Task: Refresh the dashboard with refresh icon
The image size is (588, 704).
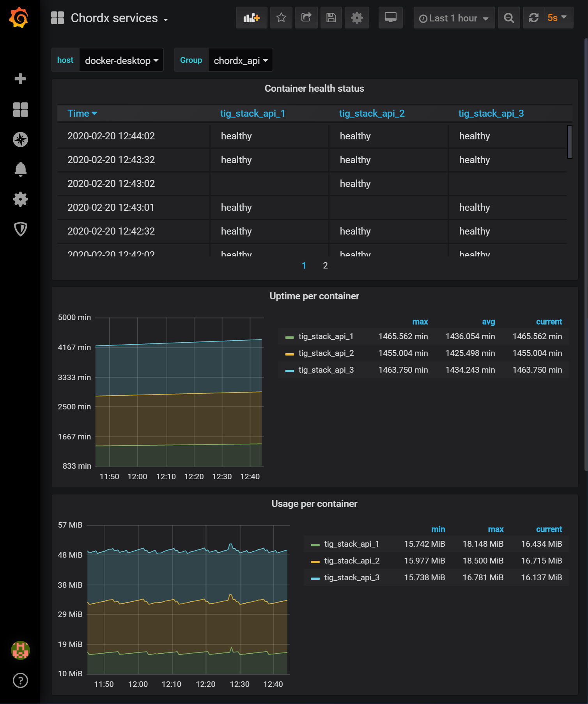Action: coord(533,18)
